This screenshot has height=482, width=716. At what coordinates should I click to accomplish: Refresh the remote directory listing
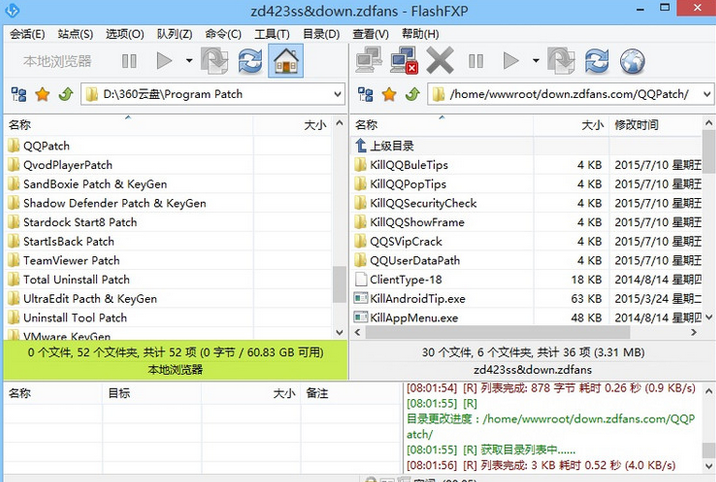[597, 61]
